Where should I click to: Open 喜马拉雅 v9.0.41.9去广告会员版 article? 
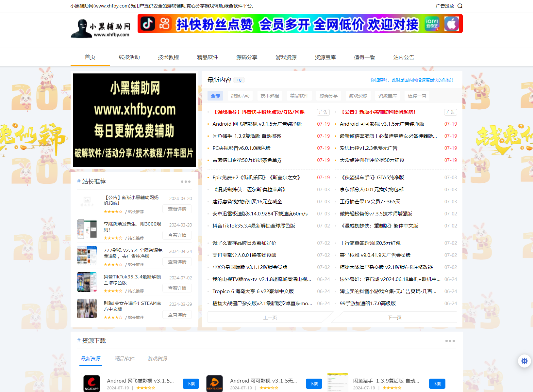(x=375, y=255)
